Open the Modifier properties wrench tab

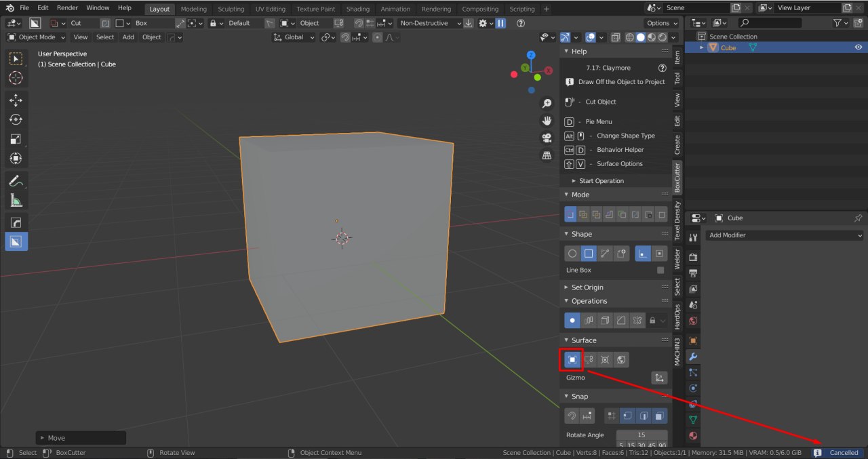(x=693, y=357)
